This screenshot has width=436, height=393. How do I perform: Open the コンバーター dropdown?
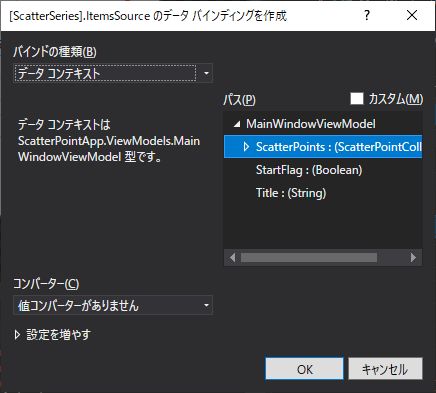tap(113, 305)
